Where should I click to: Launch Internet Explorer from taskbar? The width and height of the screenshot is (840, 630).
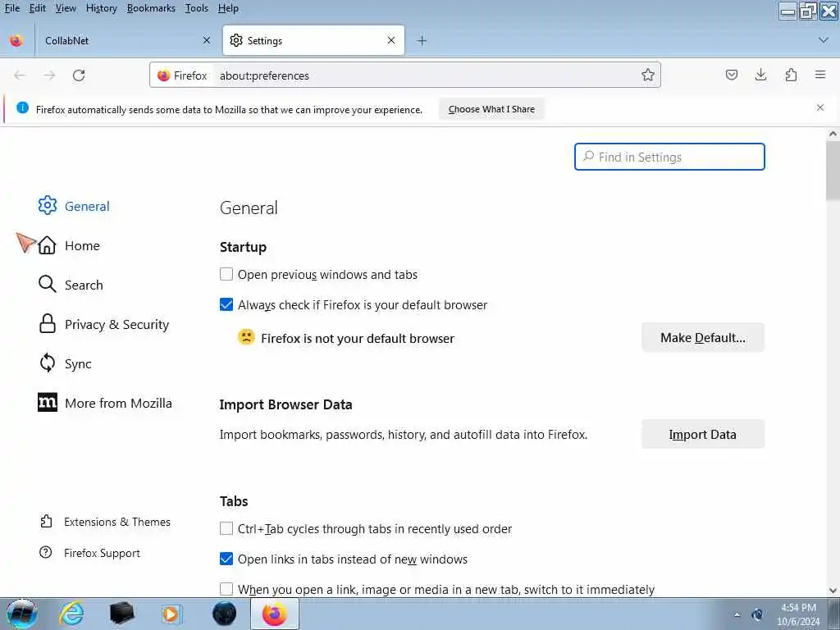[x=71, y=614]
